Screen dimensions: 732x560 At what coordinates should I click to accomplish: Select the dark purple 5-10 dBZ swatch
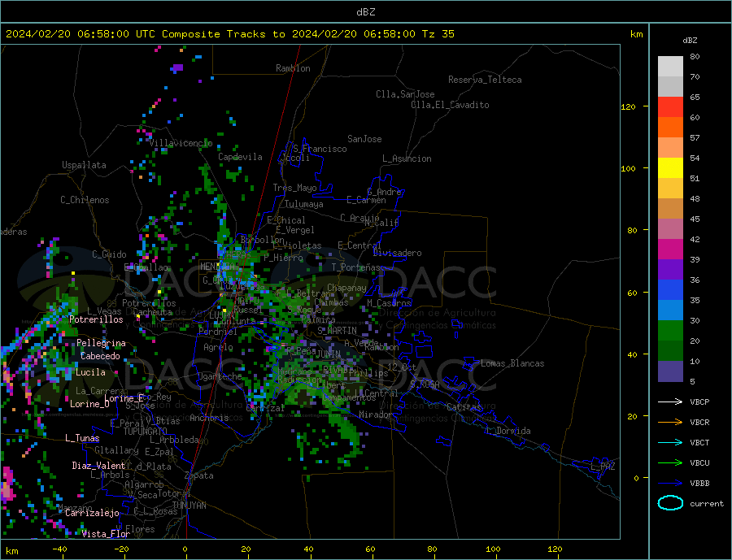pos(670,371)
